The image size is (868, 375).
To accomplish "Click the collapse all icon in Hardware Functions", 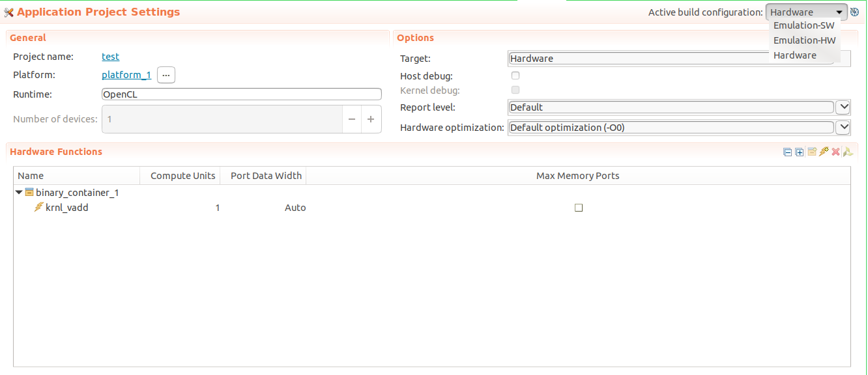I will pos(788,152).
